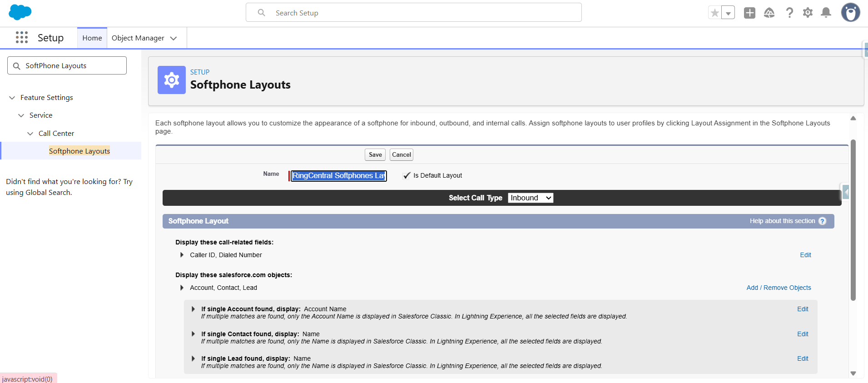
Task: Toggle the Is Default Layout checkbox
Action: [x=407, y=176]
